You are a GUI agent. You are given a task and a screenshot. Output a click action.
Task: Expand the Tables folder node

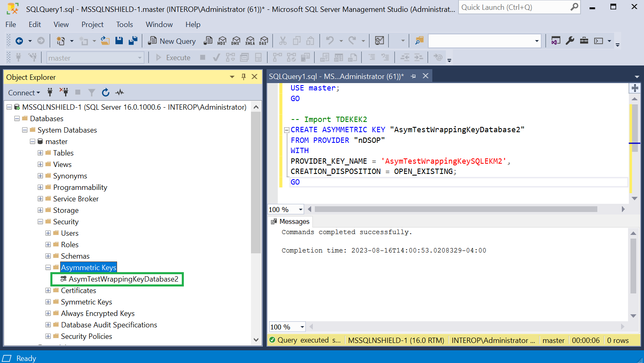click(40, 153)
